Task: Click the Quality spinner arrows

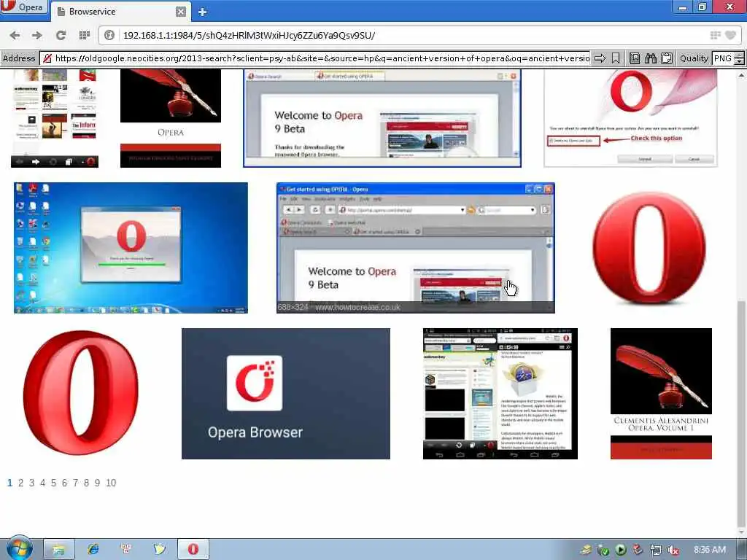Action: [739, 58]
